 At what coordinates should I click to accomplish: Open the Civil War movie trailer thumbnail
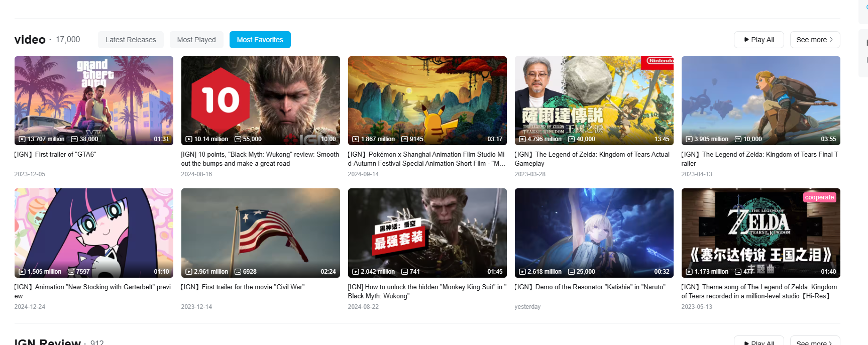pyautogui.click(x=261, y=233)
